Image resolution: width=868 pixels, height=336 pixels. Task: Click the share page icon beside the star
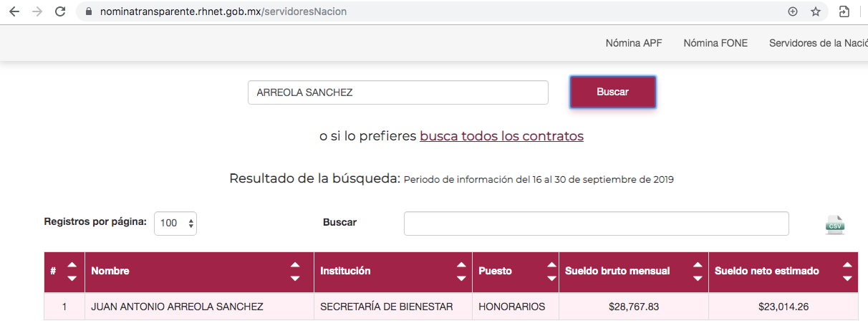point(844,11)
